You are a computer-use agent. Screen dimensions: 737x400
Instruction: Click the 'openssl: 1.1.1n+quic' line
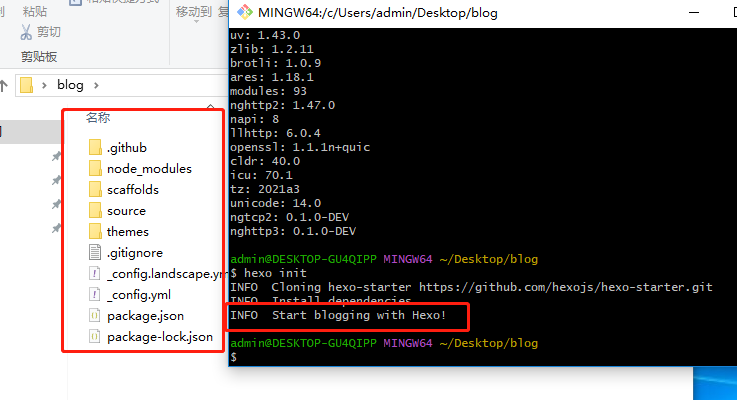[x=300, y=147]
